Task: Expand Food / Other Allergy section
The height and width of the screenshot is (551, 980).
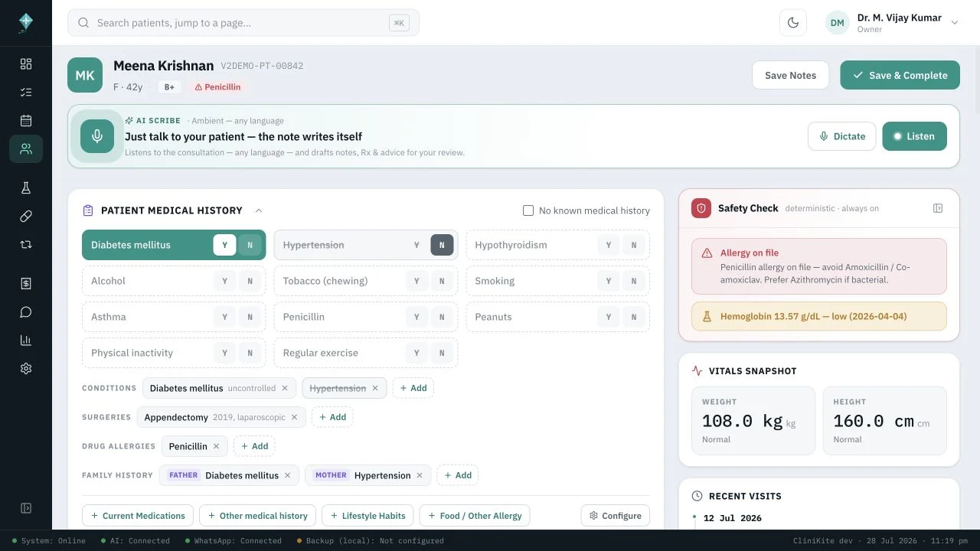Action: pos(475,516)
